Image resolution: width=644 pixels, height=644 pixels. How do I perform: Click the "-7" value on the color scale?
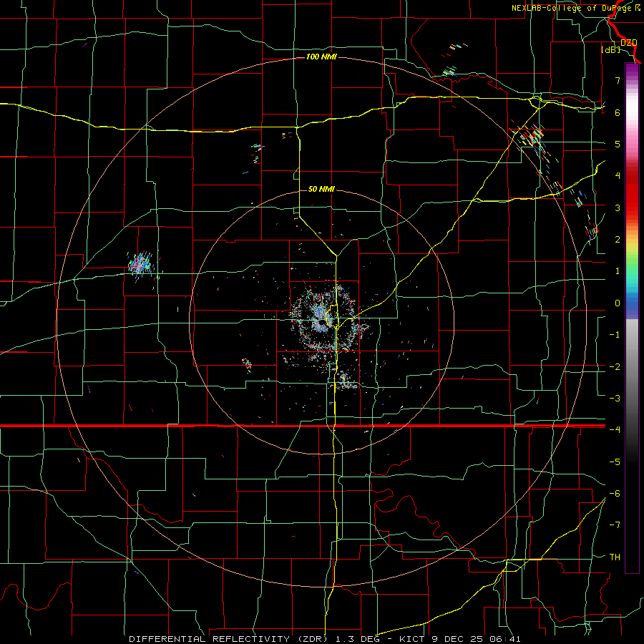615,525
